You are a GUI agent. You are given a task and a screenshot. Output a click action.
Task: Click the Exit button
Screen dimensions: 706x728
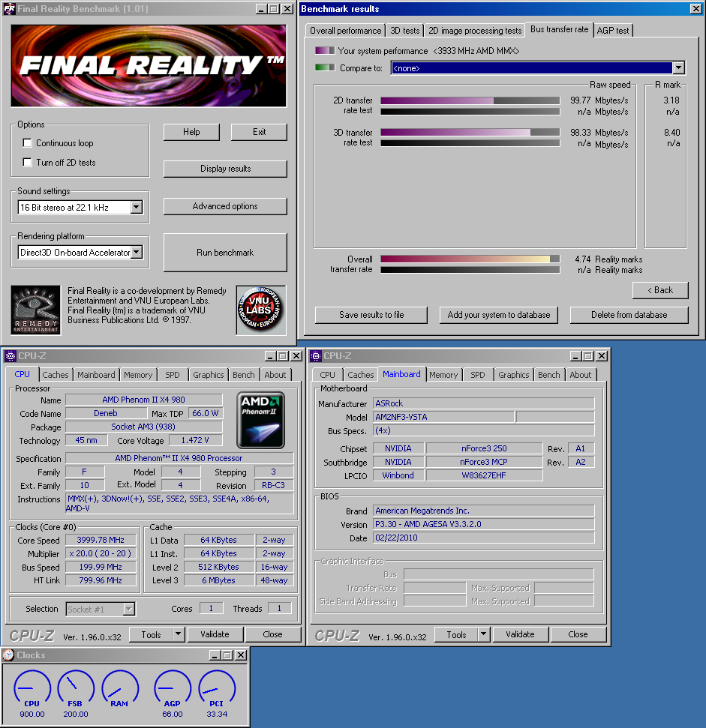[259, 132]
